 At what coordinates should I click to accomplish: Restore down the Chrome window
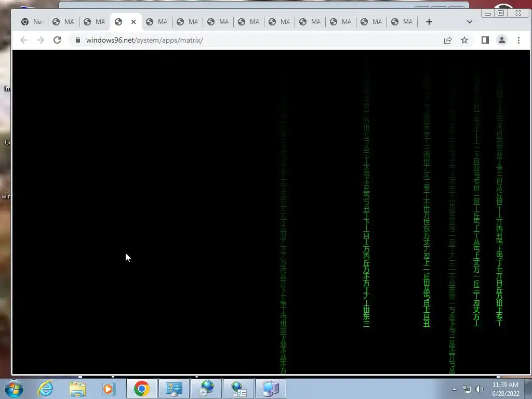coord(501,13)
